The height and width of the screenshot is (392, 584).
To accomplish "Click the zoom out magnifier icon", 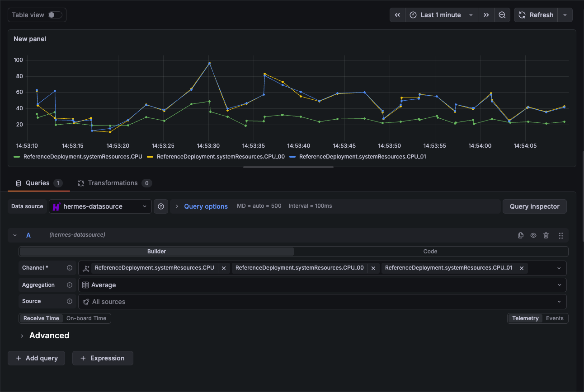I will pos(502,15).
